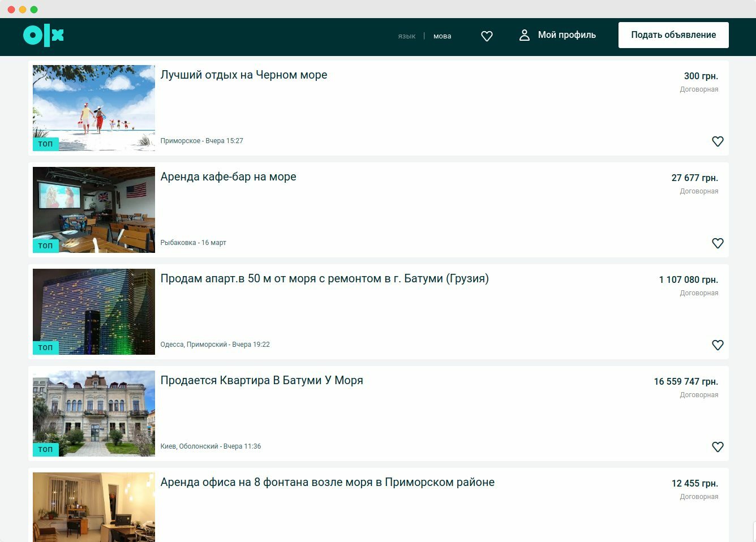Click price '27 677 грн.'

coord(695,178)
